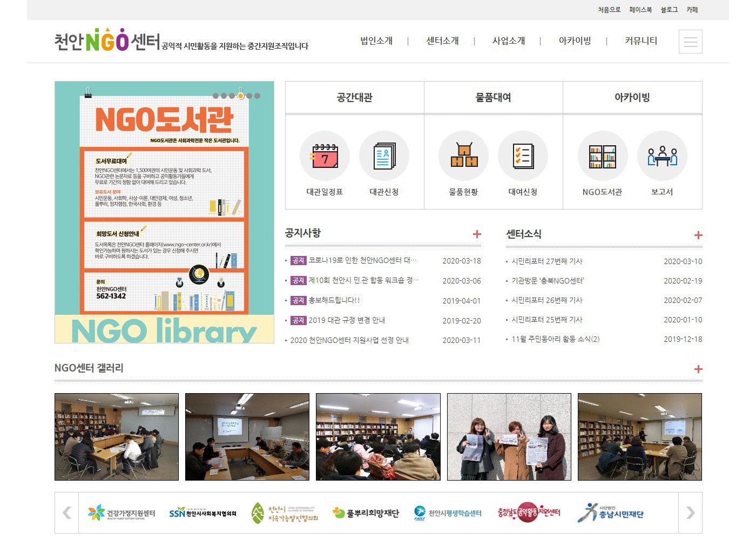Open the NGO도서관 bookshelf icon

point(602,156)
